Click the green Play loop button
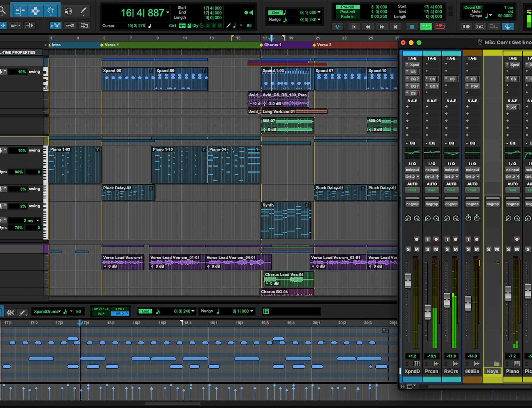 coord(426,27)
